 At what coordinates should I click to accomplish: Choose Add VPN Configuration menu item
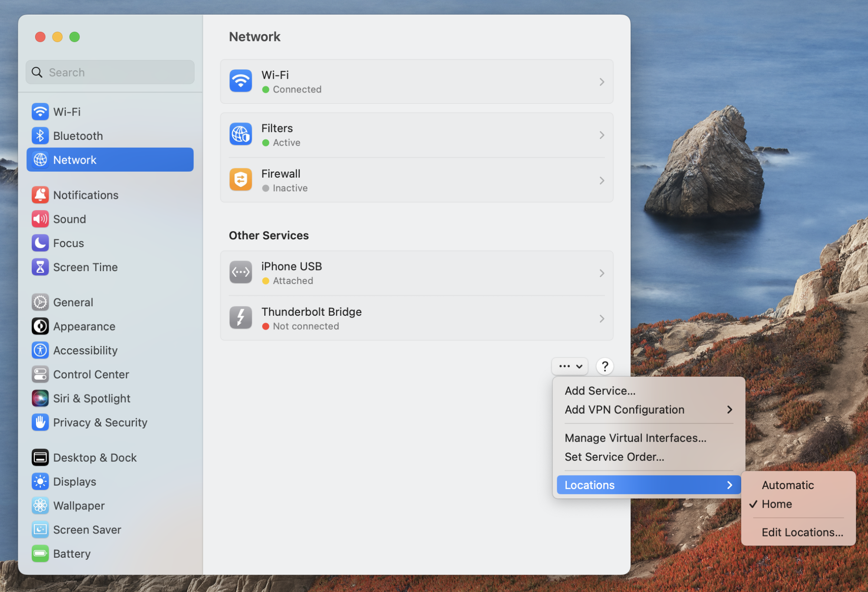648,410
